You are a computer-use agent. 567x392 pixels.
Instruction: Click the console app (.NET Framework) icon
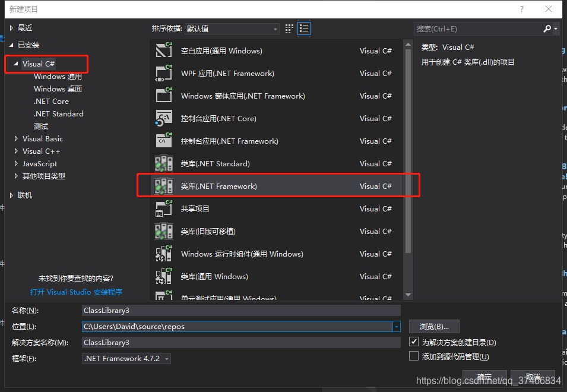pos(164,141)
